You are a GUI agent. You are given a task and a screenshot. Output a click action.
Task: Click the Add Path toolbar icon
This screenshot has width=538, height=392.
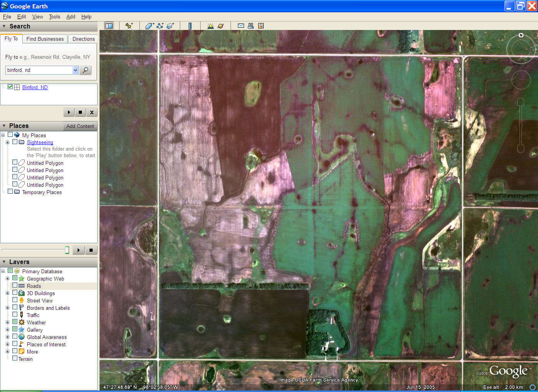(160, 26)
